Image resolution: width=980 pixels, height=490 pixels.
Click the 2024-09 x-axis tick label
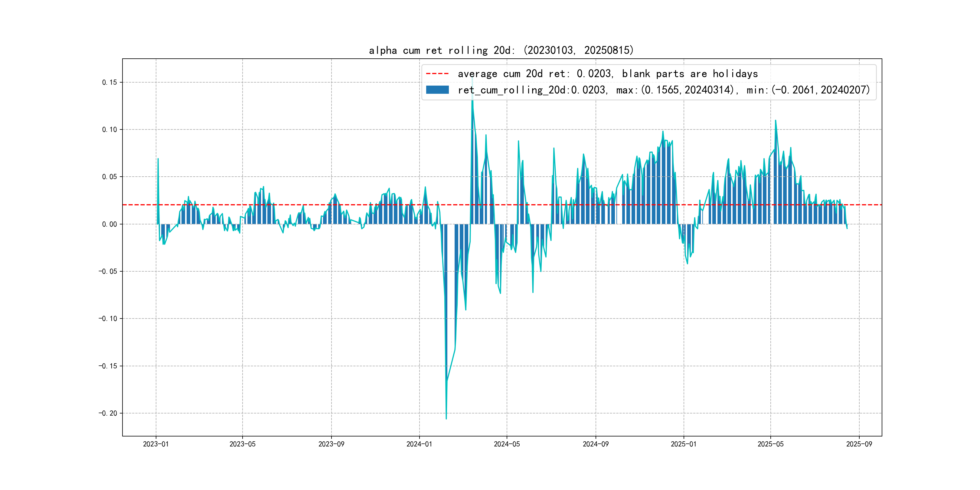[595, 444]
